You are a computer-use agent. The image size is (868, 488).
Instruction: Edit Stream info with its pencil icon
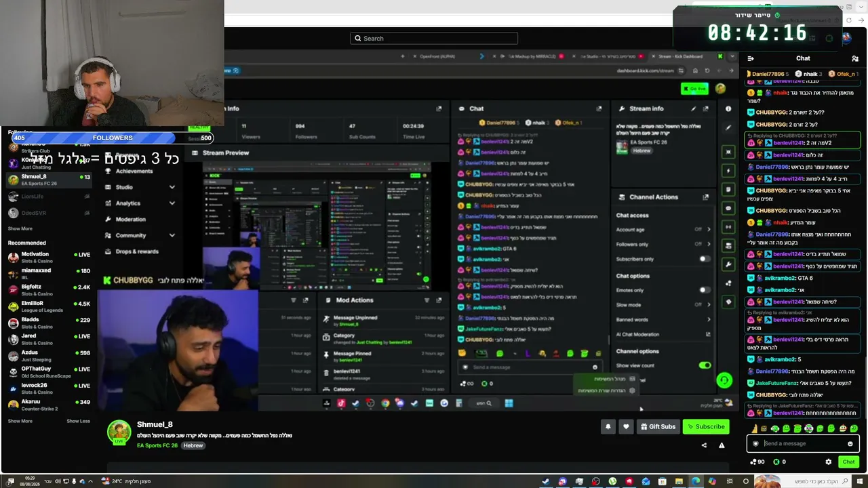click(693, 108)
